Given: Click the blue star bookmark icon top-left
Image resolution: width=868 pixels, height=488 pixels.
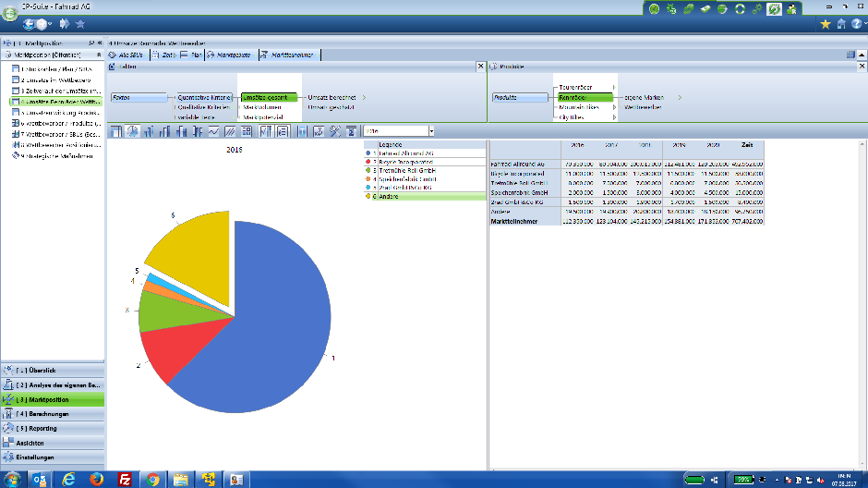Looking at the screenshot, I should 80,24.
